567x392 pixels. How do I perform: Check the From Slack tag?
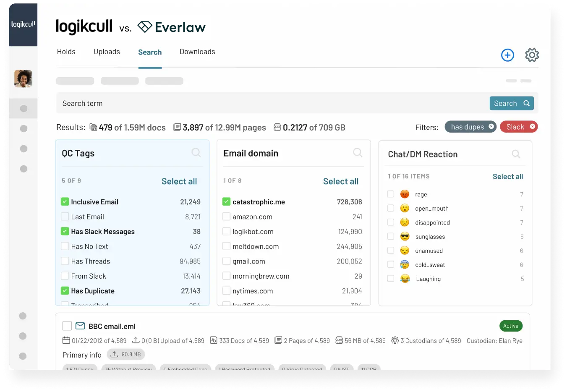click(x=65, y=276)
